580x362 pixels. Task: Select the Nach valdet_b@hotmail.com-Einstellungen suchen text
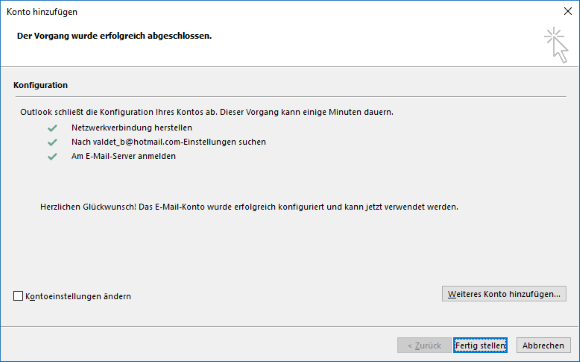pyautogui.click(x=169, y=142)
